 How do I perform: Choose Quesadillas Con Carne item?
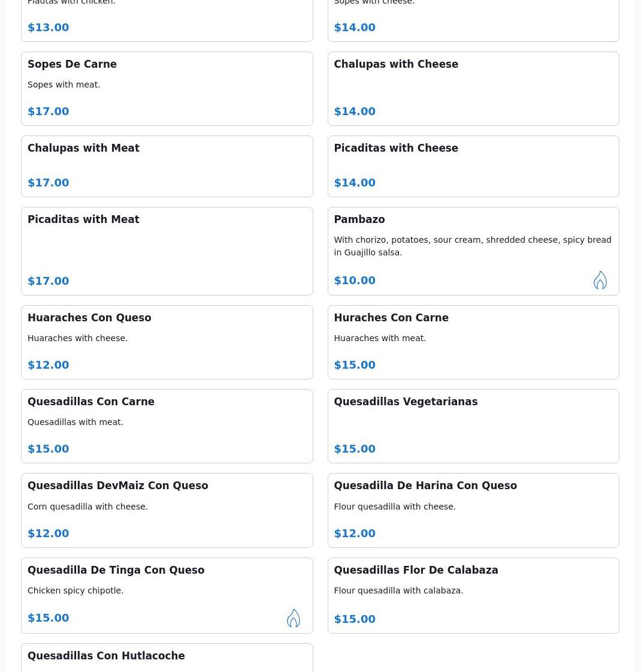click(x=167, y=426)
